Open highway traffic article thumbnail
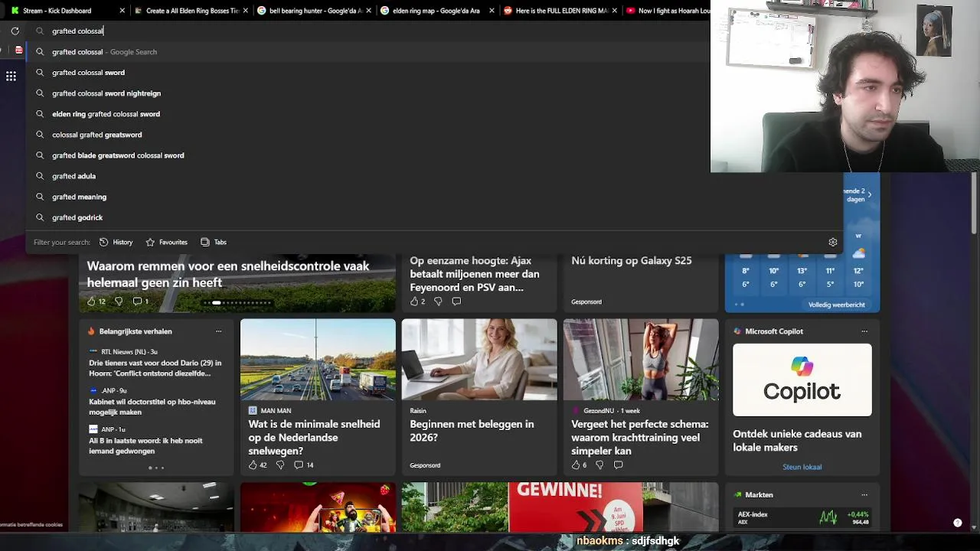Image resolution: width=980 pixels, height=551 pixels. click(318, 360)
